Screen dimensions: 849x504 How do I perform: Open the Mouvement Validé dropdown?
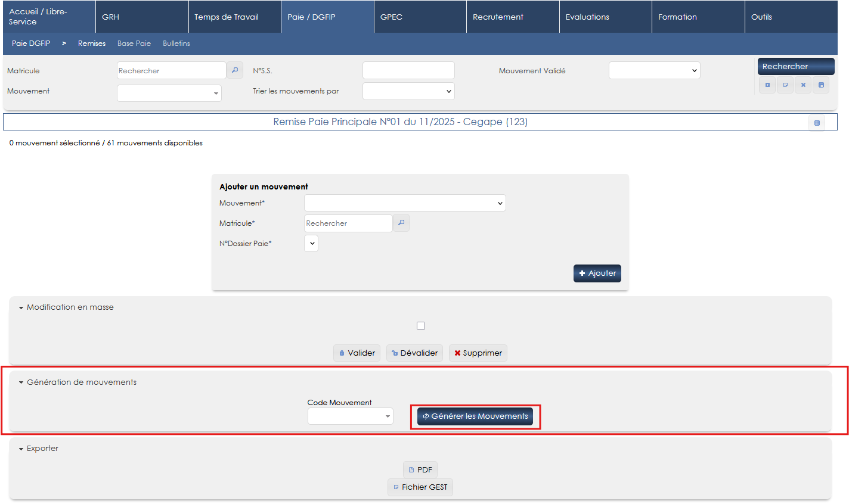[x=654, y=70]
